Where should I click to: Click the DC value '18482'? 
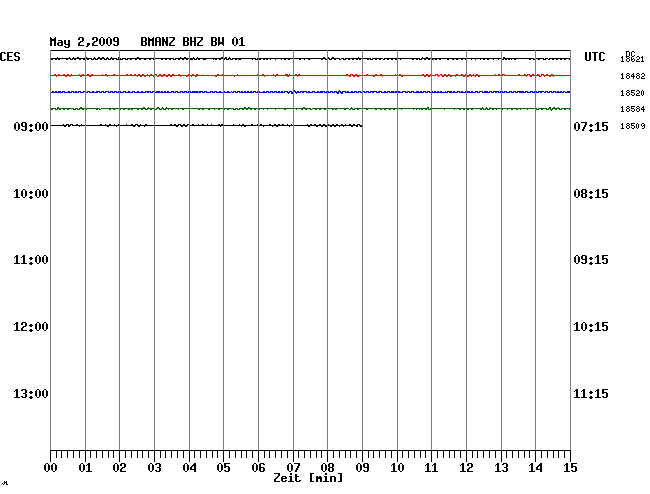tap(632, 76)
